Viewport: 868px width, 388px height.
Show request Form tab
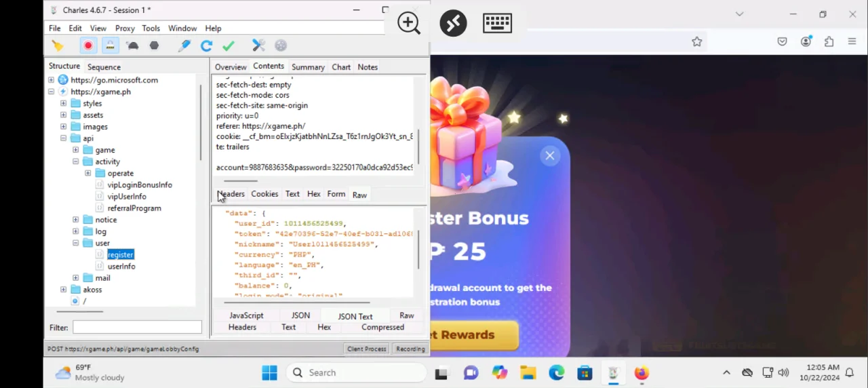[x=336, y=194]
